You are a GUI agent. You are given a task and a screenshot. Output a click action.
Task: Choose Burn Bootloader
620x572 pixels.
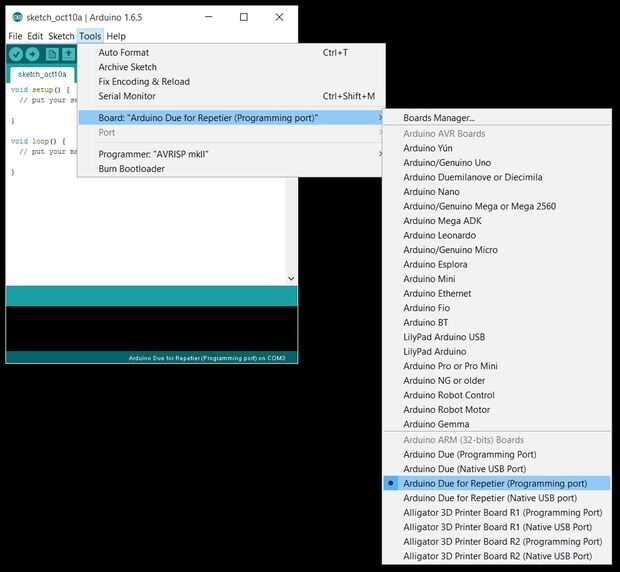click(231, 169)
